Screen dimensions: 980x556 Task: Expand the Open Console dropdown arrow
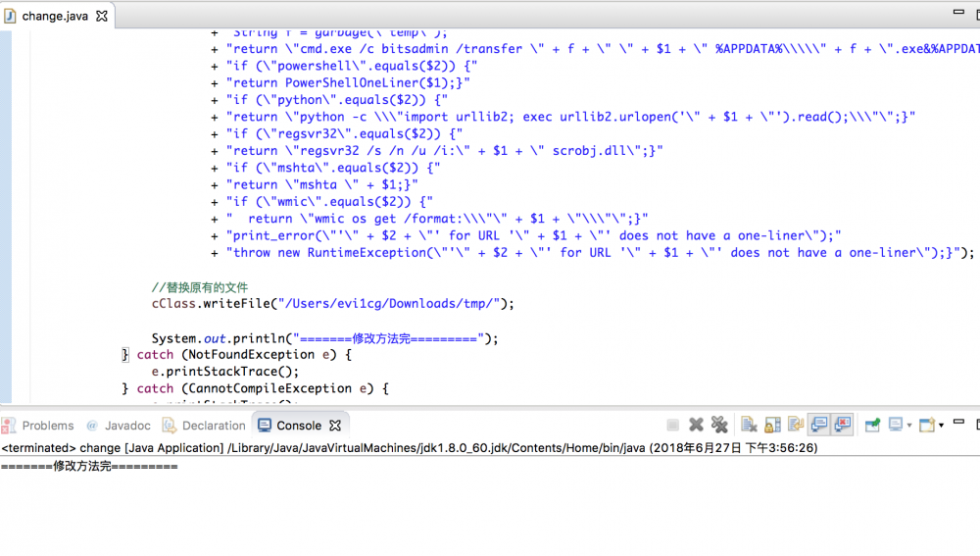[941, 426]
